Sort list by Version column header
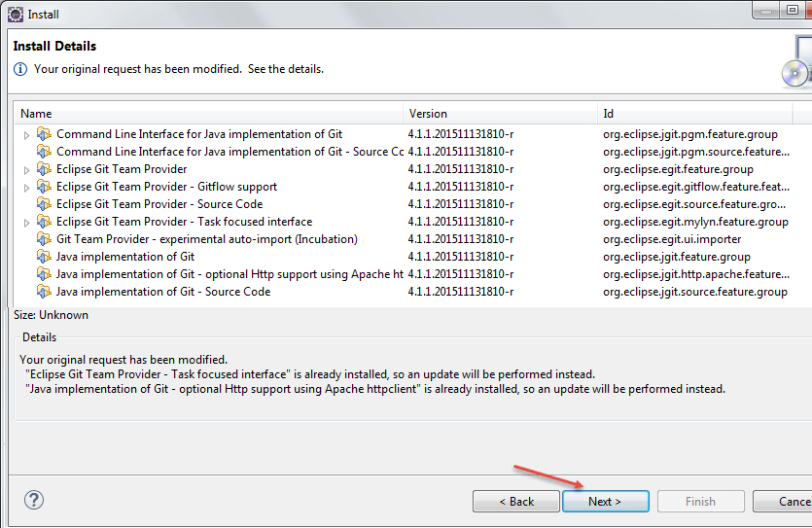Screen dimensions: 812x528 [x=500, y=114]
